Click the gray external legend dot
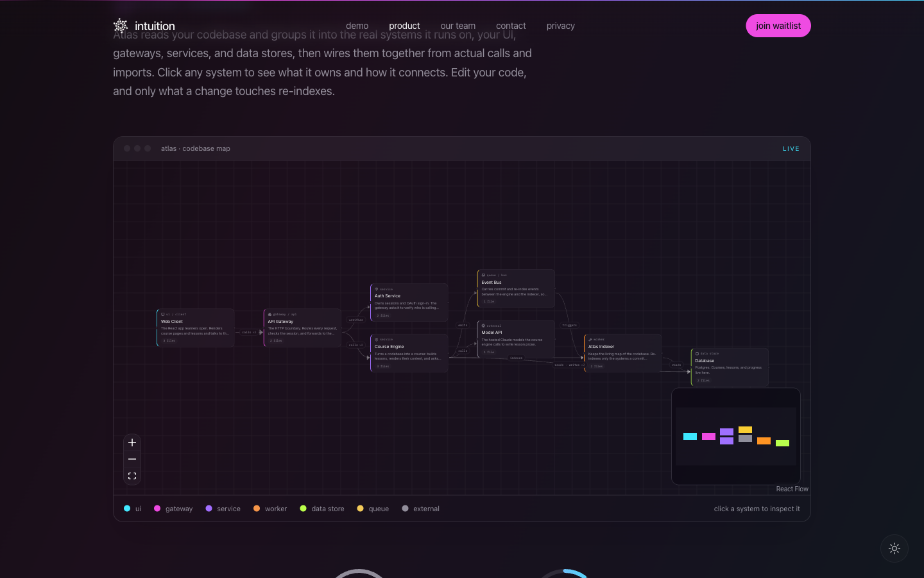 pyautogui.click(x=405, y=509)
